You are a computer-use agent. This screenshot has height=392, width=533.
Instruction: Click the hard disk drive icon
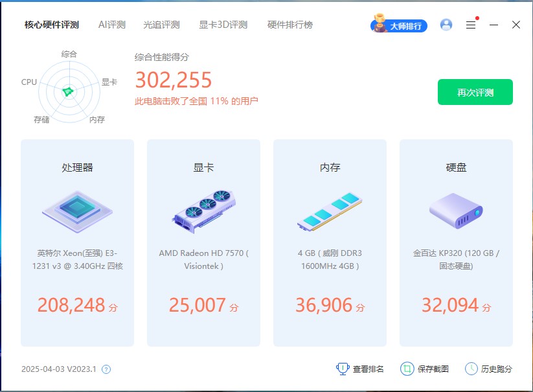pyautogui.click(x=456, y=211)
